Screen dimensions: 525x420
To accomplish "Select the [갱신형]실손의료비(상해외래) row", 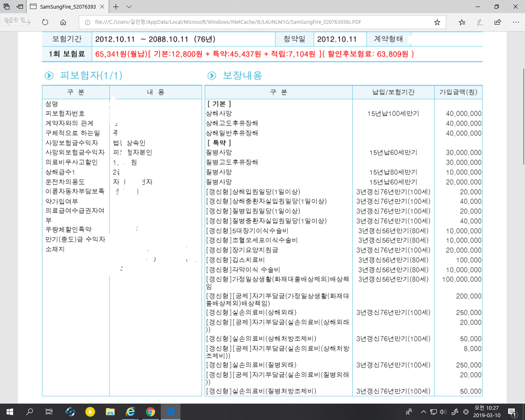I will [x=344, y=313].
